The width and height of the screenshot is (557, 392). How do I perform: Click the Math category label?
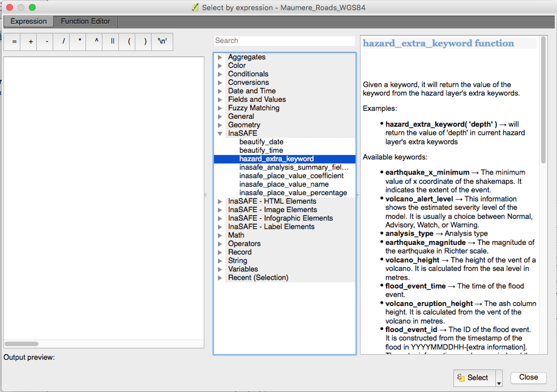[236, 235]
